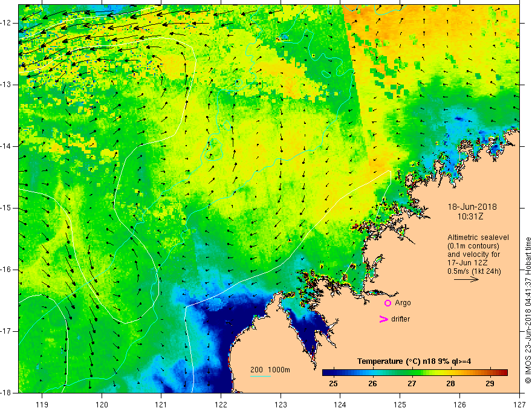Image resolution: width=532 pixels, height=411 pixels.
Task: Click the 29 tick label on color bar
Action: [490, 384]
